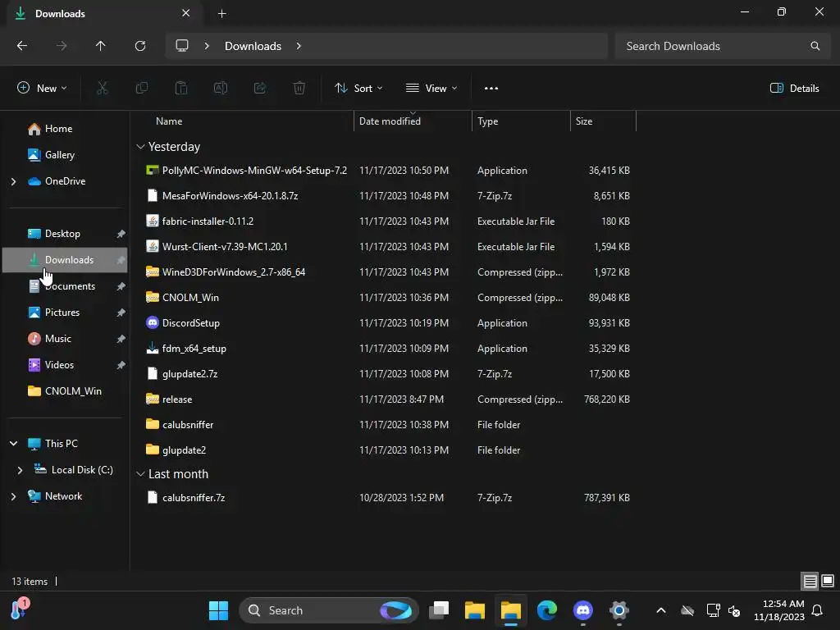This screenshot has width=840, height=630.
Task: Go back with the left arrow
Action: pos(22,46)
